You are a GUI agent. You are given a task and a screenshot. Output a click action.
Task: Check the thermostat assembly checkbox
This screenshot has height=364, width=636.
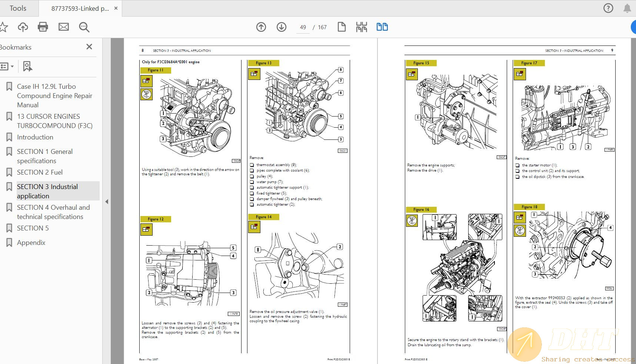[252, 165]
